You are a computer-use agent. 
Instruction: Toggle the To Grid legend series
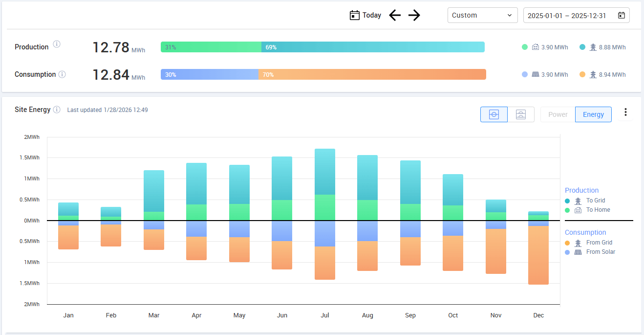point(596,201)
